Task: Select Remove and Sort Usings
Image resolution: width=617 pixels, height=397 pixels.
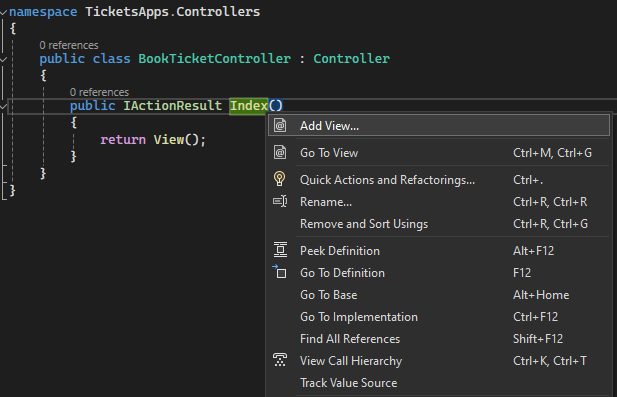Action: pos(439,224)
